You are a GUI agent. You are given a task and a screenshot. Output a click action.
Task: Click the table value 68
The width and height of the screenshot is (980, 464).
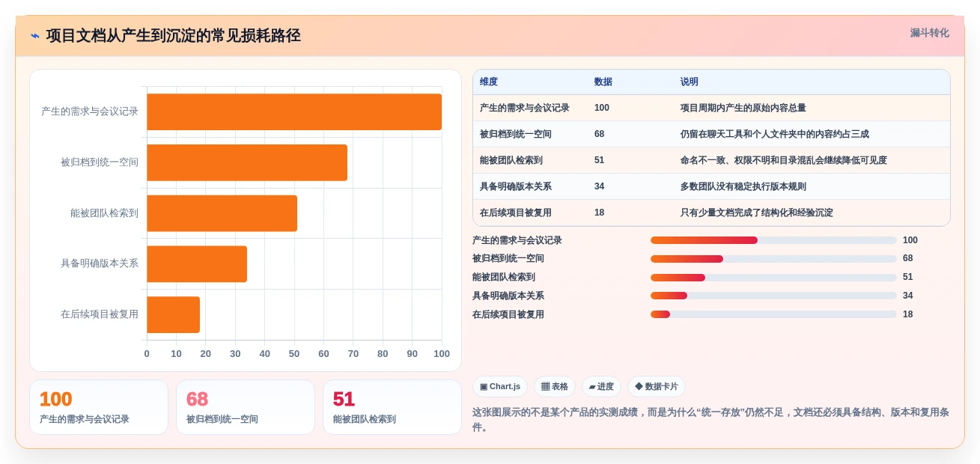coord(599,134)
